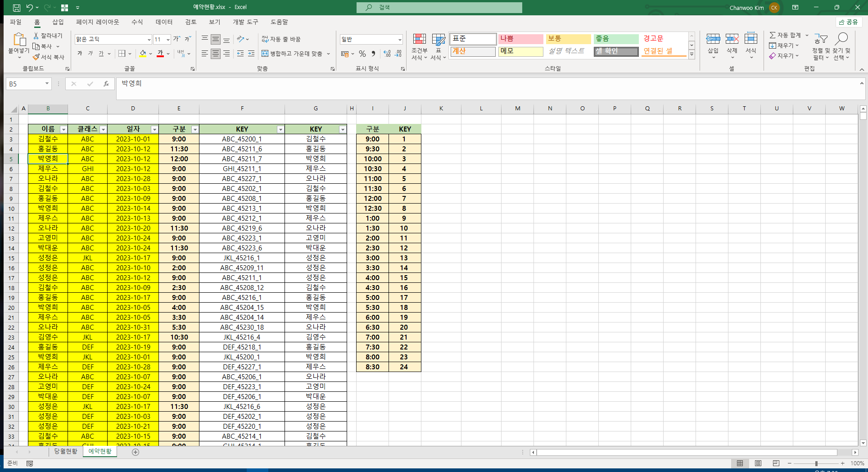
Task: Open Find & Select (찾기 및 선택)
Action: click(x=841, y=47)
